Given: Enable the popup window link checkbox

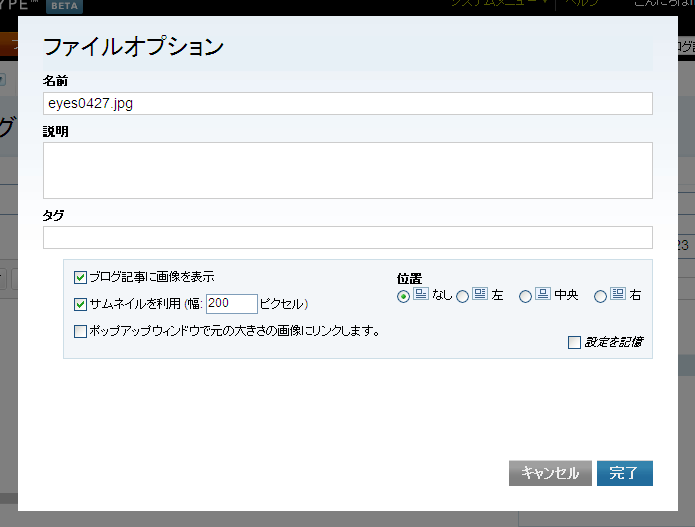Looking at the screenshot, I should pos(81,331).
